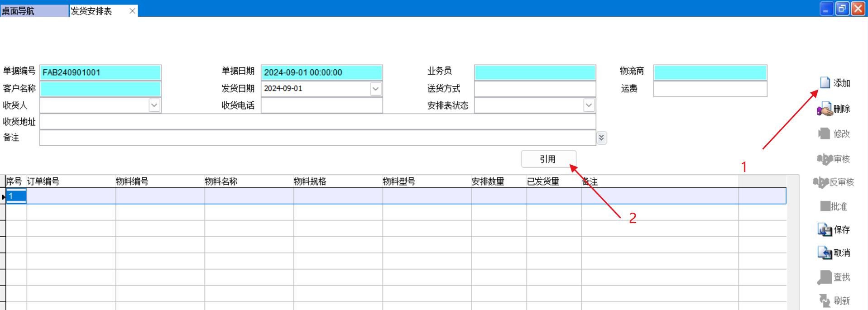Click the 客户名称 input field
This screenshot has width=868, height=310.
coord(100,89)
